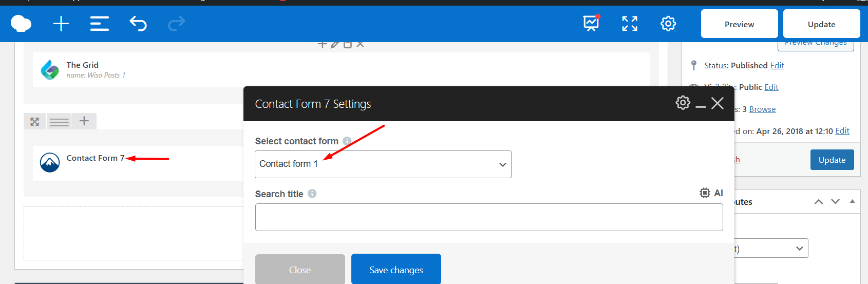The image size is (868, 284).
Task: Open settings gear in Contact Form 7 dialog
Action: point(683,103)
